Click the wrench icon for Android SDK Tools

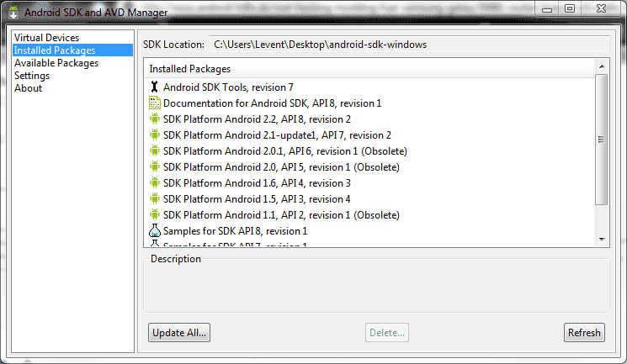point(154,87)
